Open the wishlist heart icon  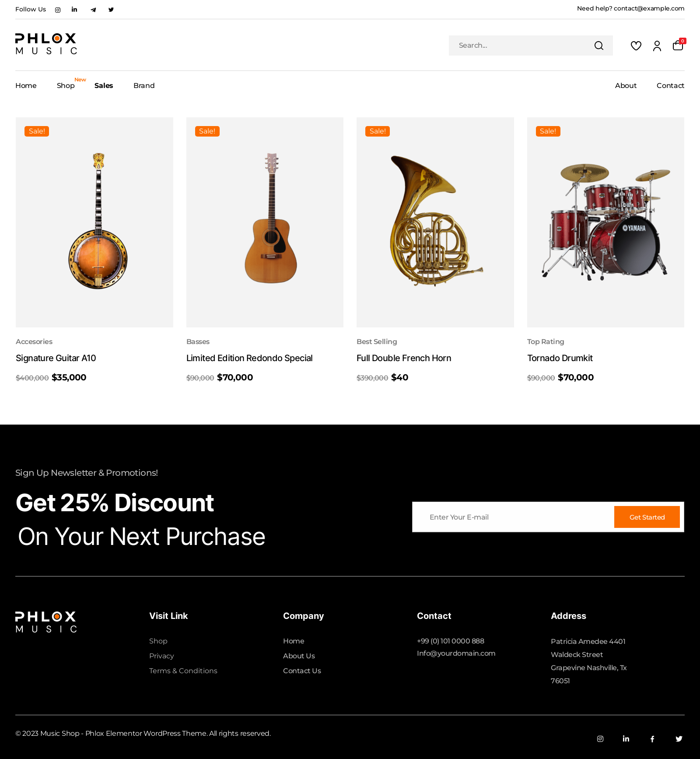[x=636, y=46]
